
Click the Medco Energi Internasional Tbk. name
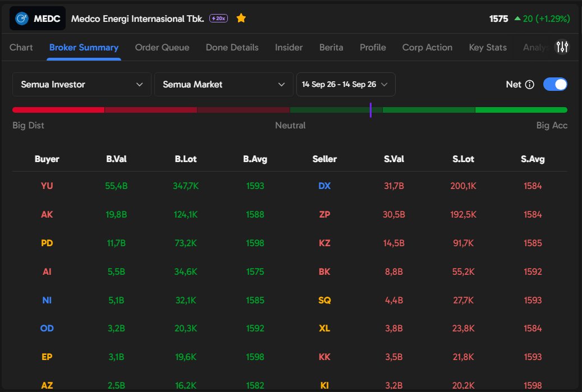pos(138,19)
